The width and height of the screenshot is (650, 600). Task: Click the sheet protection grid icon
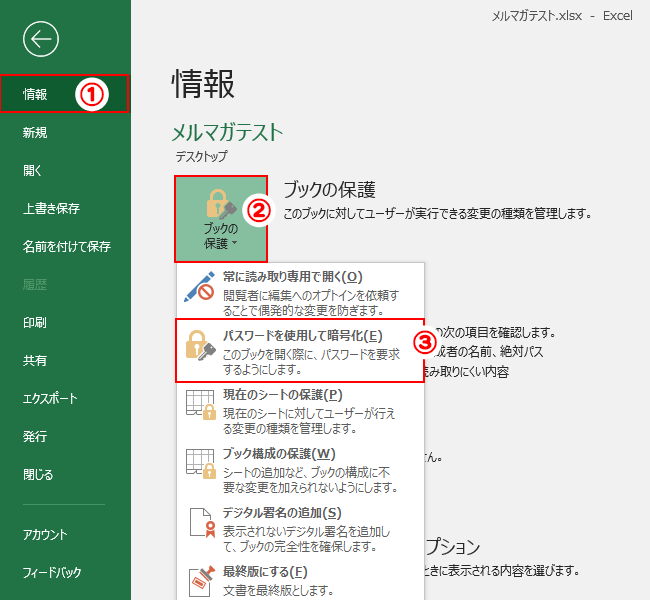tap(201, 404)
